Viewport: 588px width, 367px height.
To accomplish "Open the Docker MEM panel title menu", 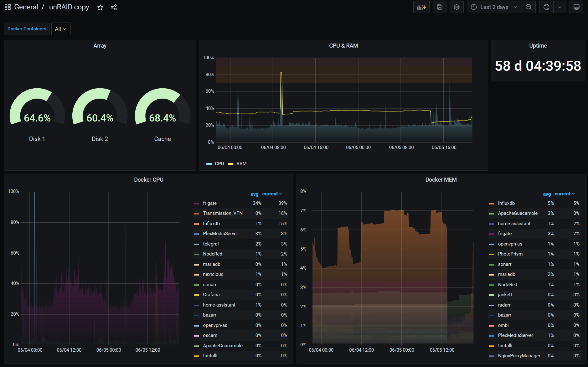I will tap(441, 180).
